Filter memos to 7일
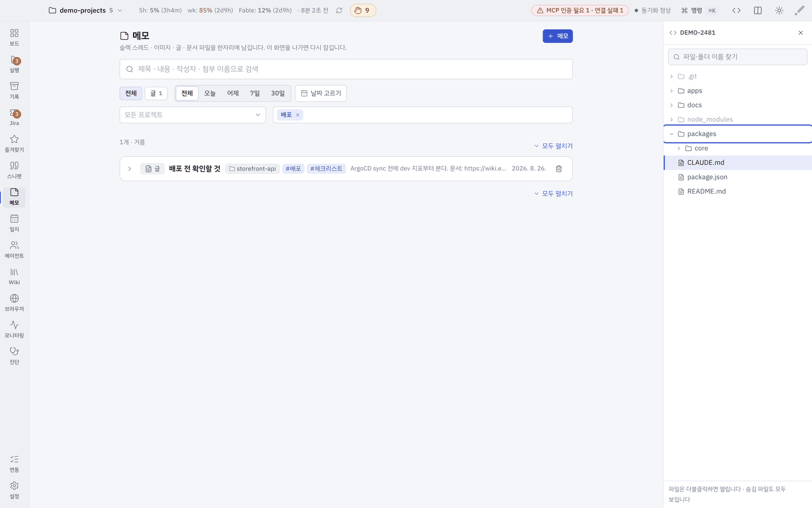Image resolution: width=812 pixels, height=508 pixels. (255, 93)
